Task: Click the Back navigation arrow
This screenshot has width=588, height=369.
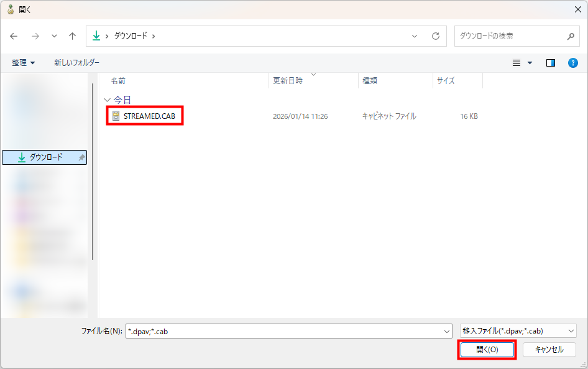Action: click(x=14, y=36)
